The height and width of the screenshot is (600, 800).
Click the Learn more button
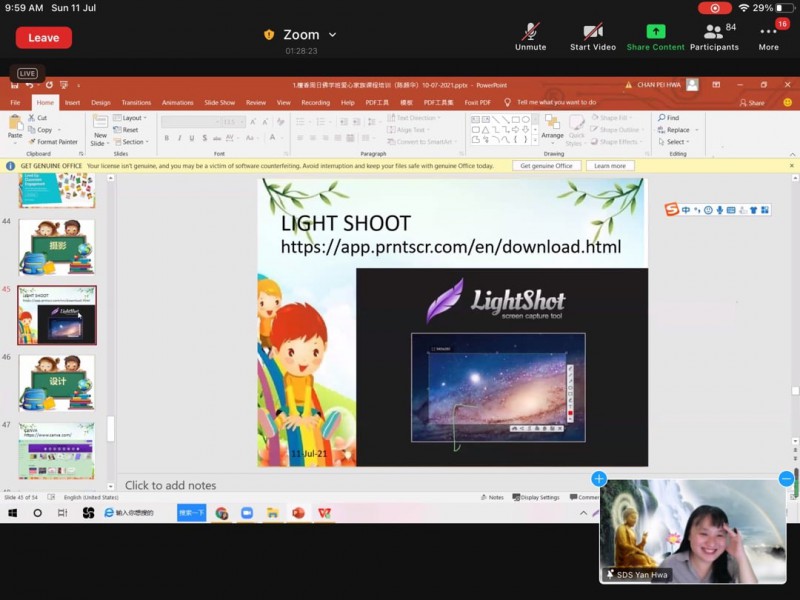pyautogui.click(x=609, y=166)
